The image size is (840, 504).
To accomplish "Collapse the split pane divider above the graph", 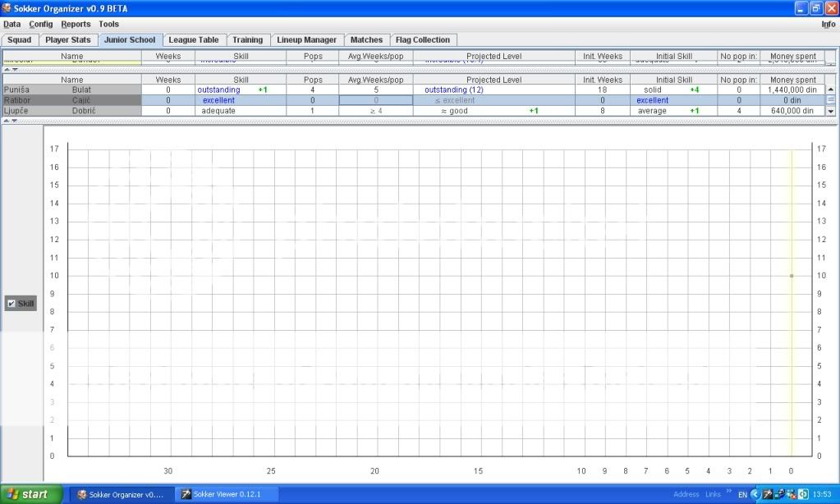I will click(x=7, y=121).
